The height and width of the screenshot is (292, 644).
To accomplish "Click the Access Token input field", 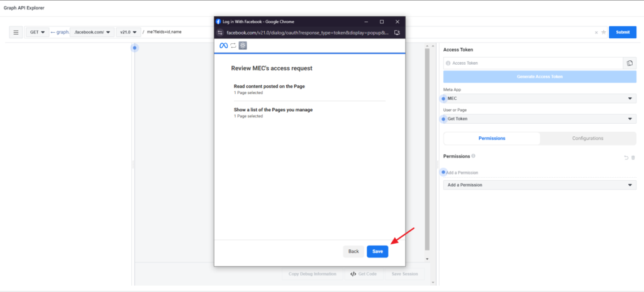I will pos(533,63).
